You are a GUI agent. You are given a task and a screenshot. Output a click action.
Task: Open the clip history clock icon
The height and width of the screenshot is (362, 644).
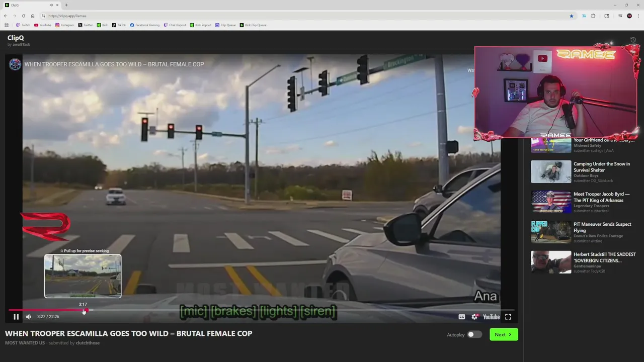pos(633,40)
